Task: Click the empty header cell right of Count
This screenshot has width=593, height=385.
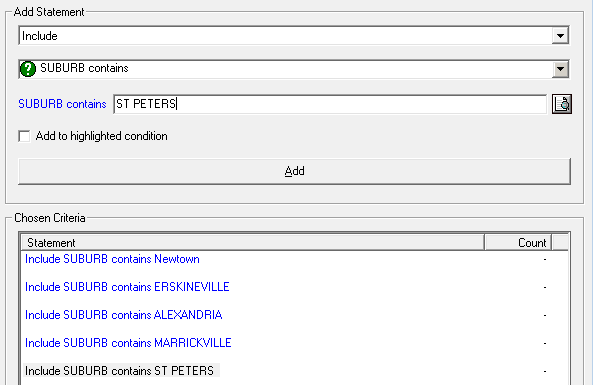Action: [560, 242]
